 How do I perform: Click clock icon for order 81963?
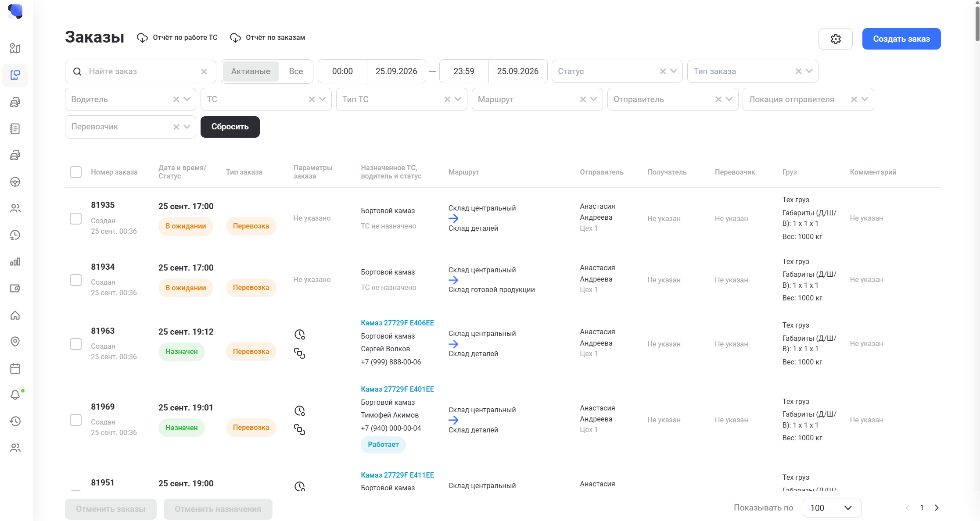tap(300, 335)
